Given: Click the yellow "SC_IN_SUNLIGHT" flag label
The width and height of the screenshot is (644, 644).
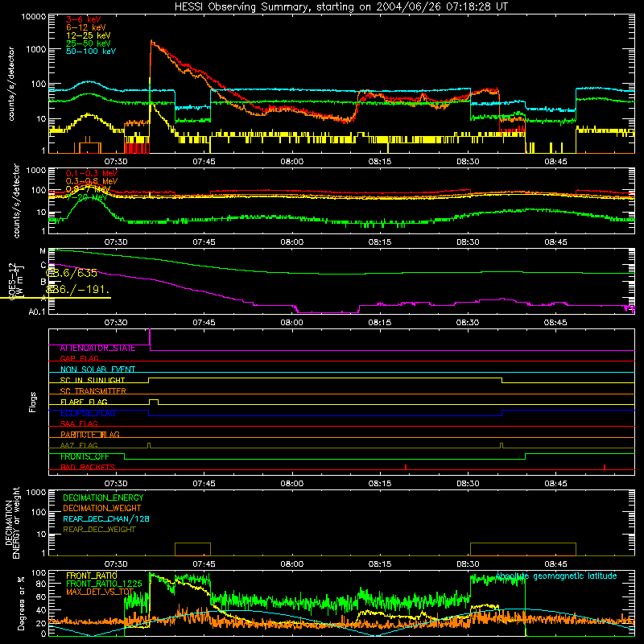Looking at the screenshot, I should pos(93,380).
